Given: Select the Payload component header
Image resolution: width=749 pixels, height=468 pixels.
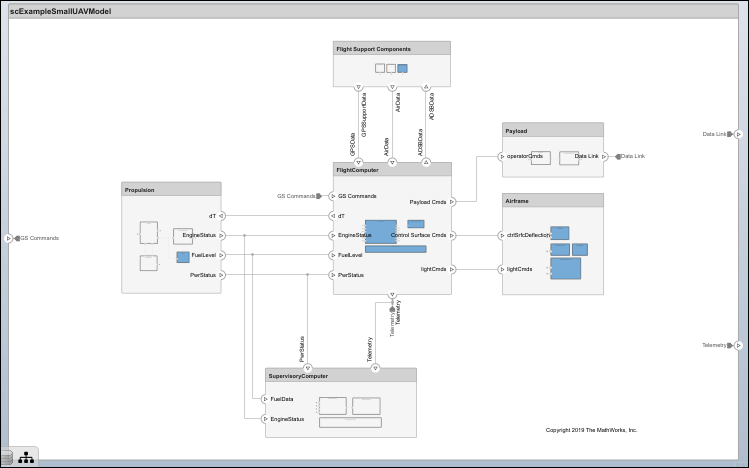Looking at the screenshot, I should click(553, 130).
